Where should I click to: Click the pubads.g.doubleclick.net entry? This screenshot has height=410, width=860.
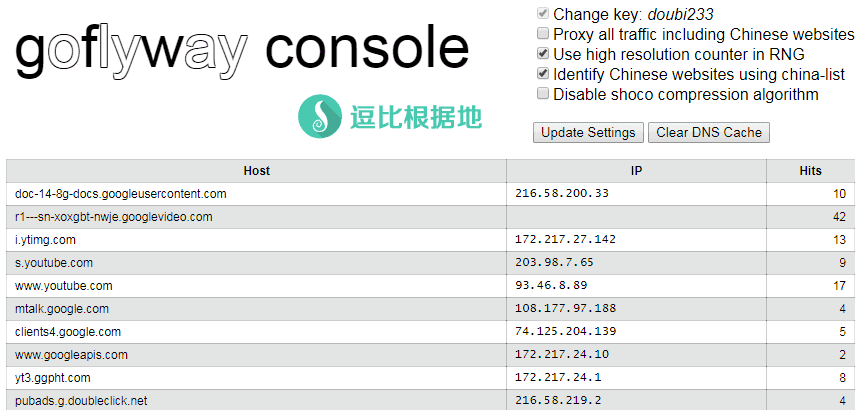coord(81,401)
